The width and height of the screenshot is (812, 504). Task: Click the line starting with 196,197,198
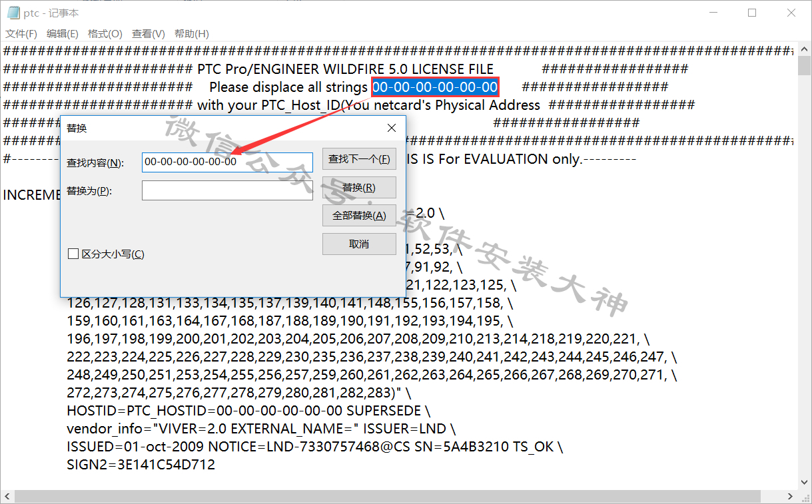(x=358, y=339)
